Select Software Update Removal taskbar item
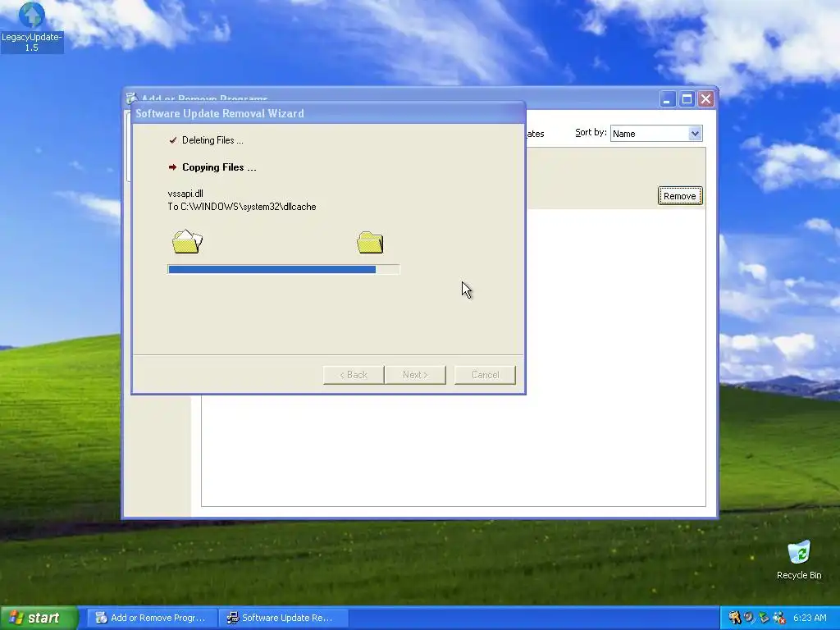The height and width of the screenshot is (630, 840). [283, 618]
